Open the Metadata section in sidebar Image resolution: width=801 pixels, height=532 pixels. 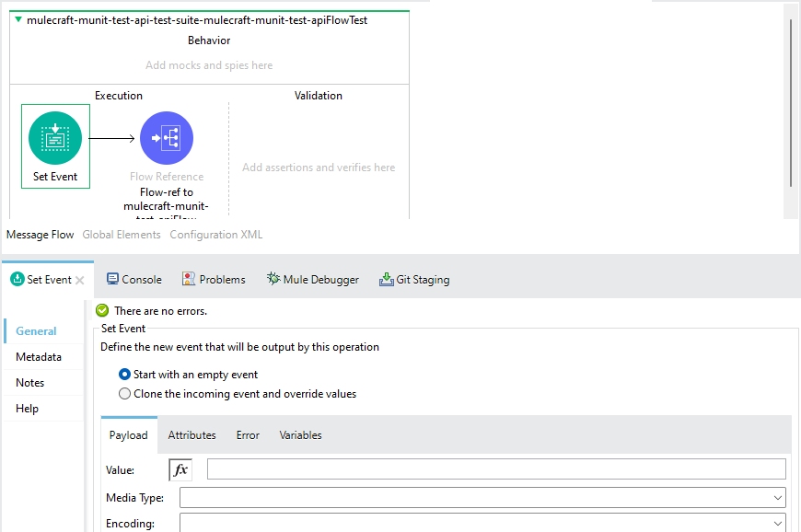point(39,357)
